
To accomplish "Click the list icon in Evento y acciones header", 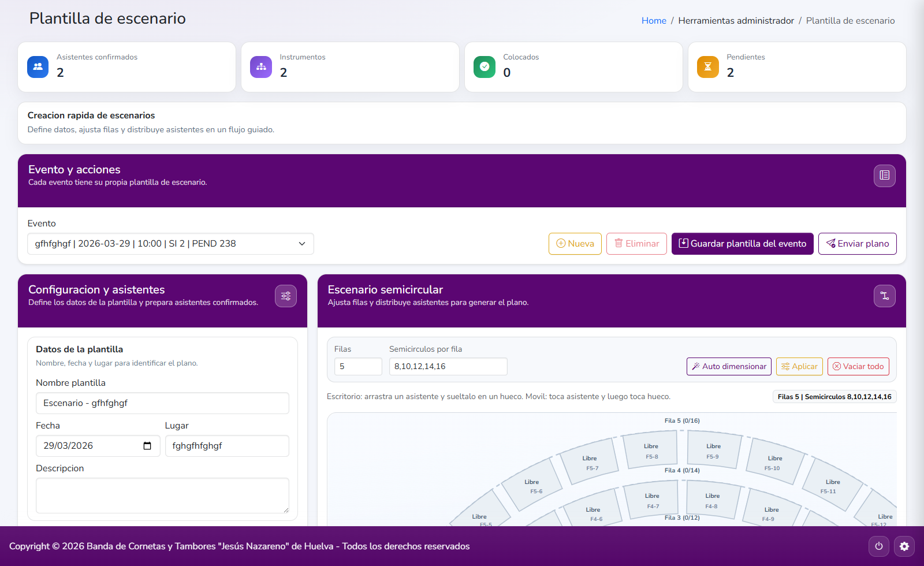I will click(884, 176).
